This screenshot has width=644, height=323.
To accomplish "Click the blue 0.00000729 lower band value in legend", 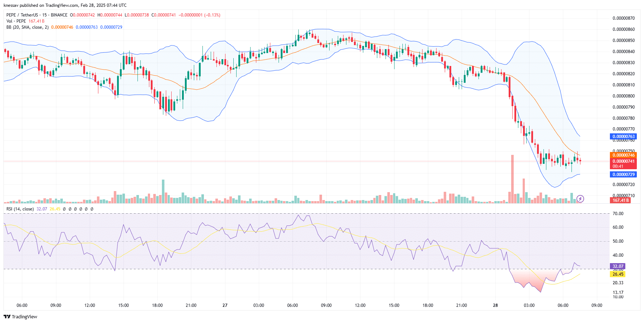I will point(111,27).
